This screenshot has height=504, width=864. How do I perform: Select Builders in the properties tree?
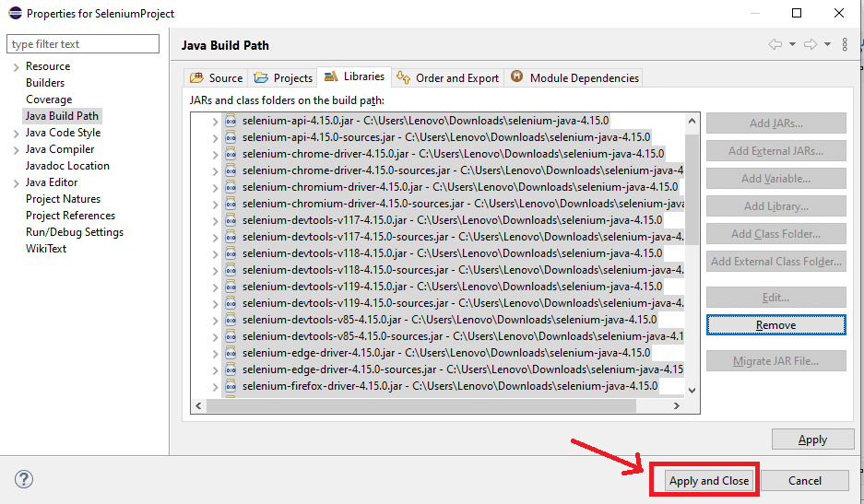click(45, 83)
